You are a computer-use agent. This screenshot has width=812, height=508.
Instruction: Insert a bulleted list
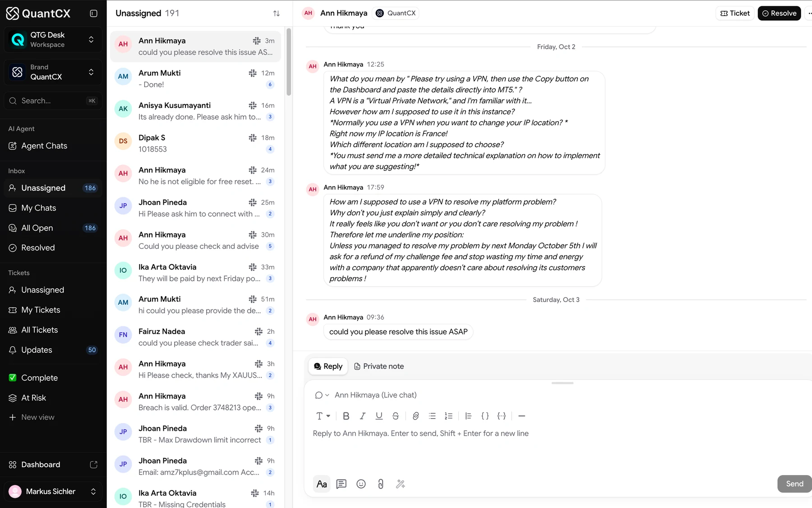coord(432,416)
